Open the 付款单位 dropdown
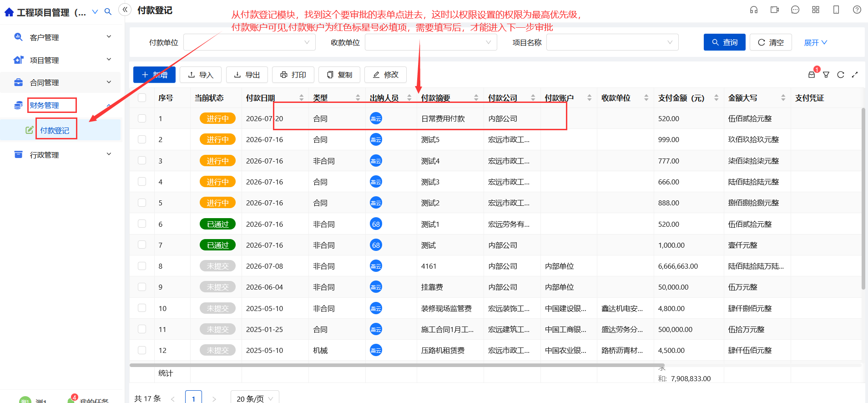Image resolution: width=868 pixels, height=403 pixels. tap(249, 42)
